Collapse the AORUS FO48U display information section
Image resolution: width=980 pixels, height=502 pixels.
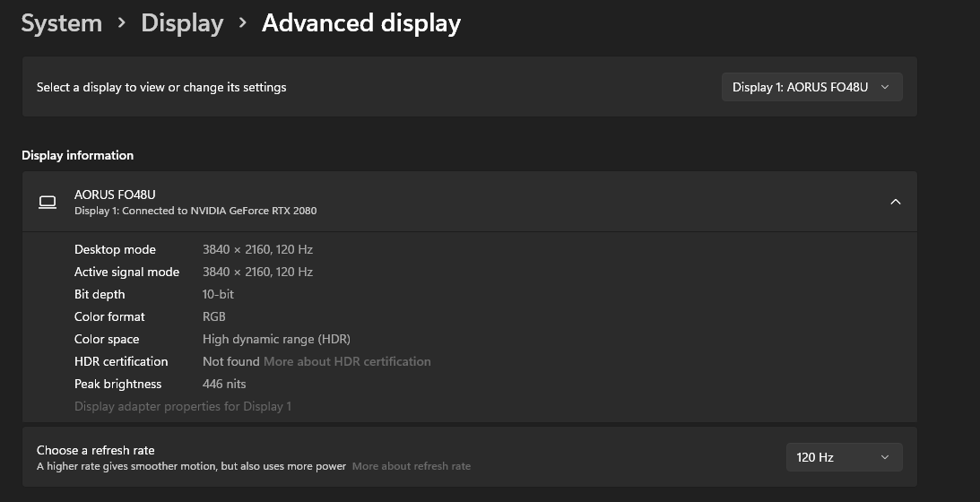(x=895, y=202)
